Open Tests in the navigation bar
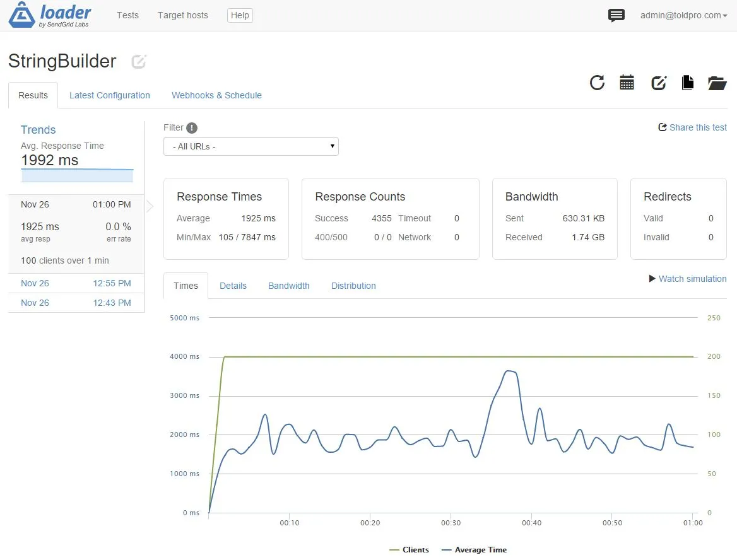Viewport: 737px width, 560px height. coord(128,16)
